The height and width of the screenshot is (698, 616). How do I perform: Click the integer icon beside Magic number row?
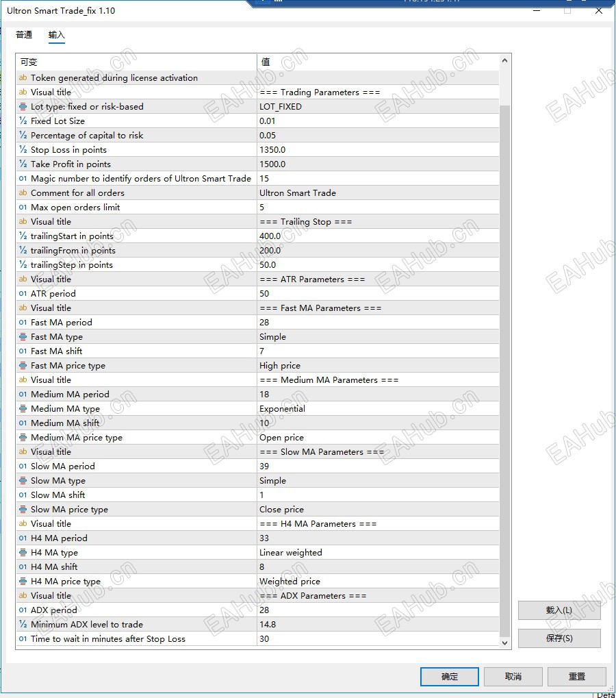(x=23, y=179)
